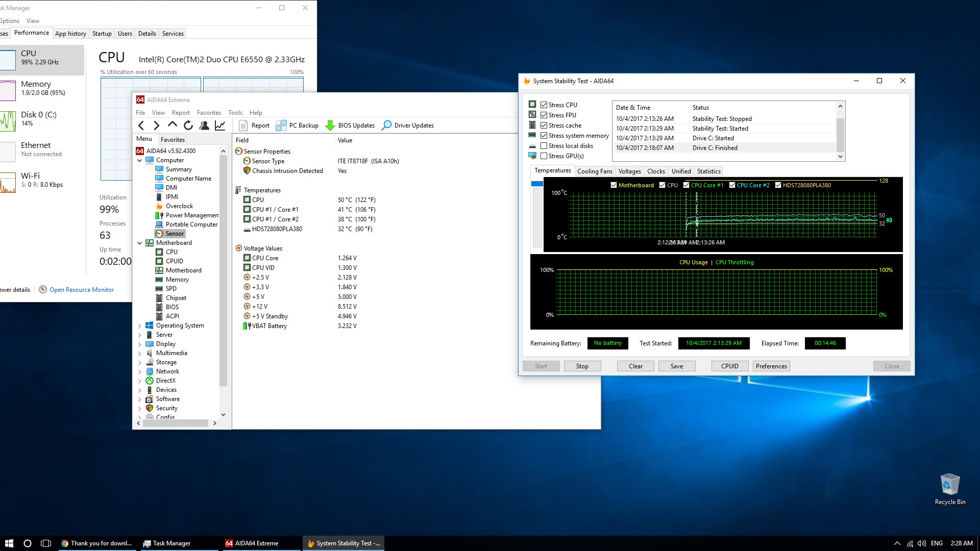Expand the Multimedia tree node
The width and height of the screenshot is (980, 551).
[140, 353]
